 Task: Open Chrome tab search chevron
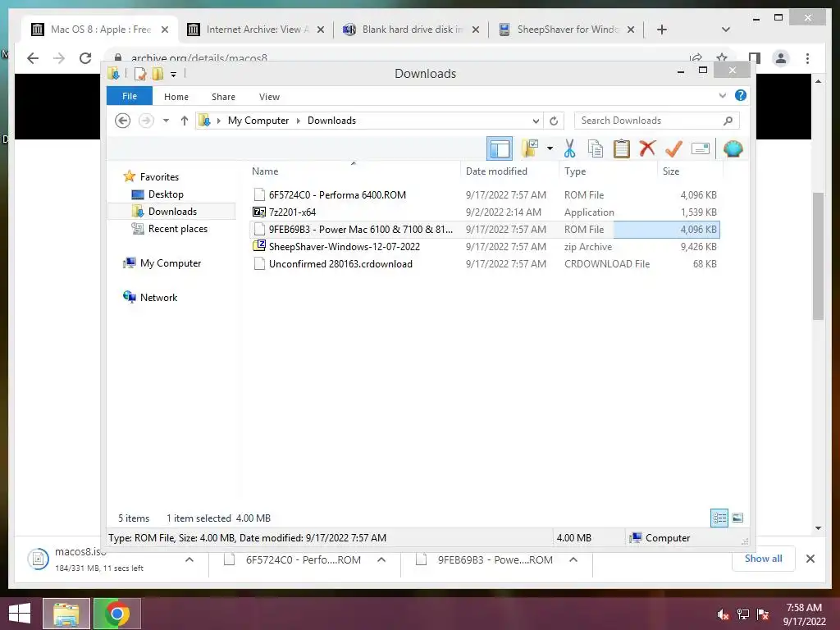(726, 30)
